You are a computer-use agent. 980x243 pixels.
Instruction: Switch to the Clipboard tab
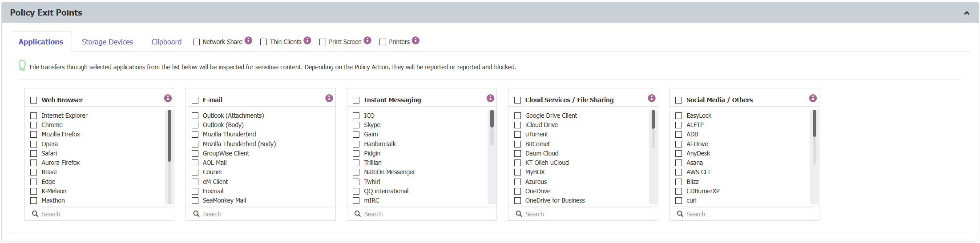point(166,42)
